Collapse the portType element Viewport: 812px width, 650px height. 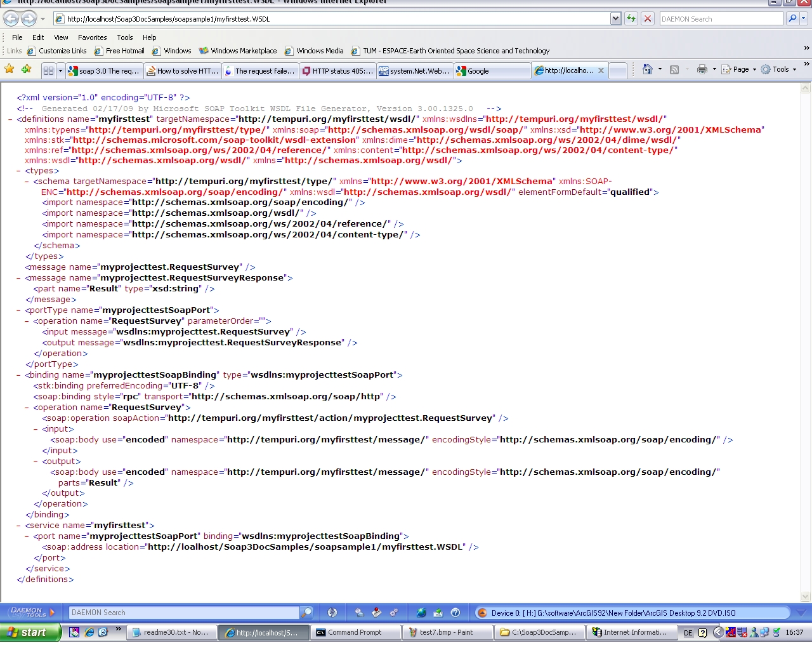coord(19,310)
